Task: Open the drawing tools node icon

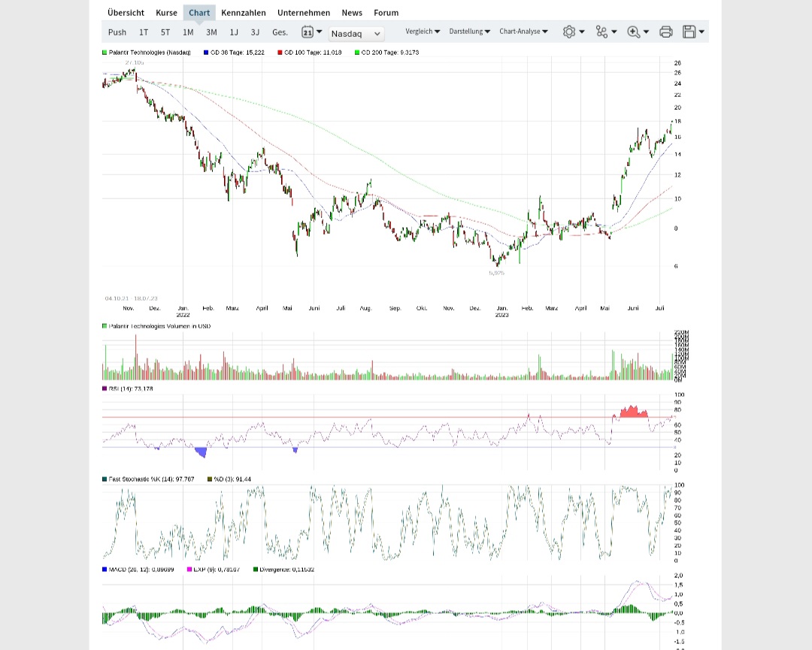Action: 601,32
